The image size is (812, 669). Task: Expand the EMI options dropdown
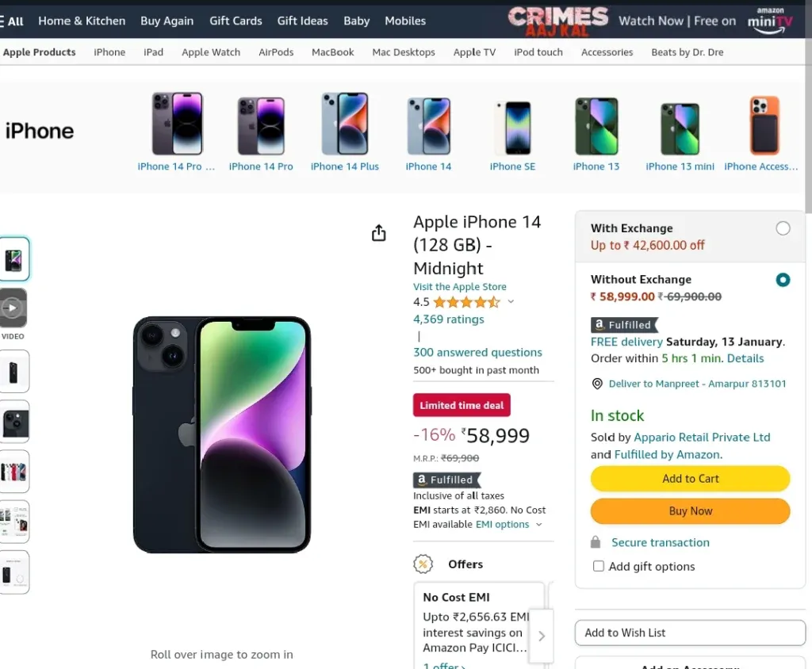(538, 525)
